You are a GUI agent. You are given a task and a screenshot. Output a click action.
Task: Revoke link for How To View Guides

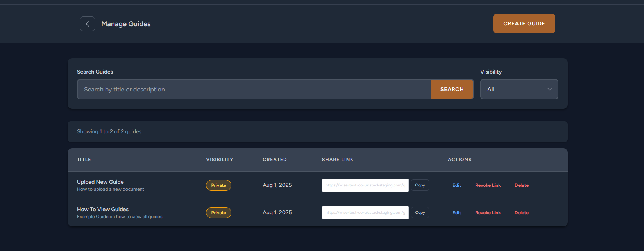coord(488,213)
